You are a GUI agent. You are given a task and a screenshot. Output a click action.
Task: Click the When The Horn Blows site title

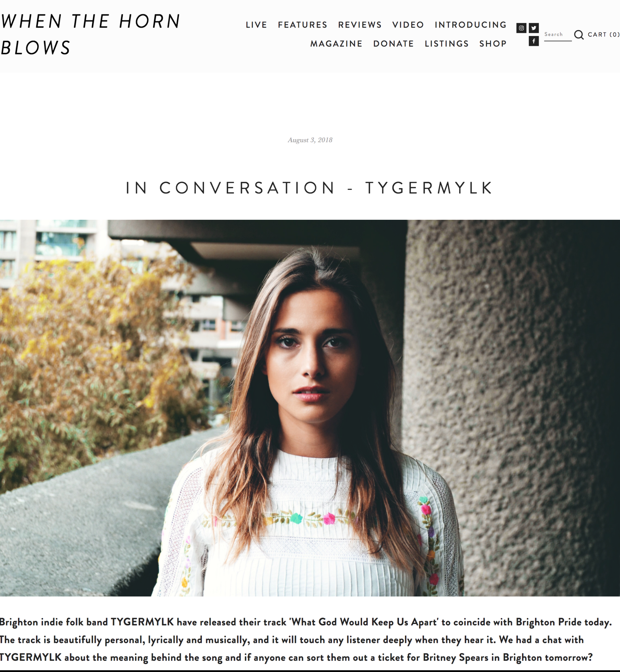pyautogui.click(x=91, y=34)
